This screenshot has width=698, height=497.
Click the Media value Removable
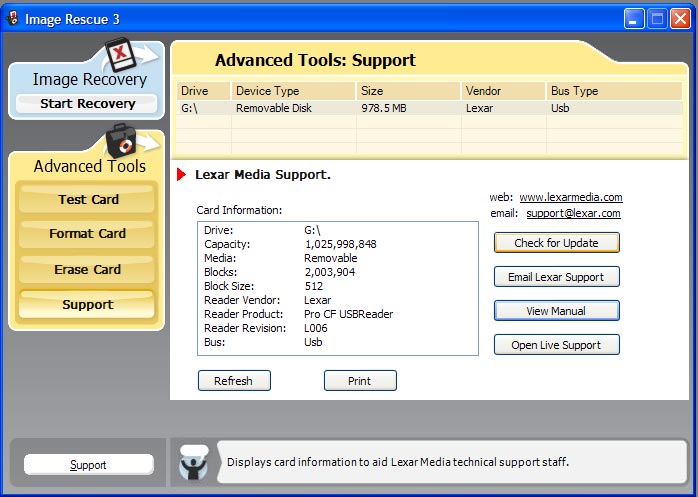click(x=331, y=258)
